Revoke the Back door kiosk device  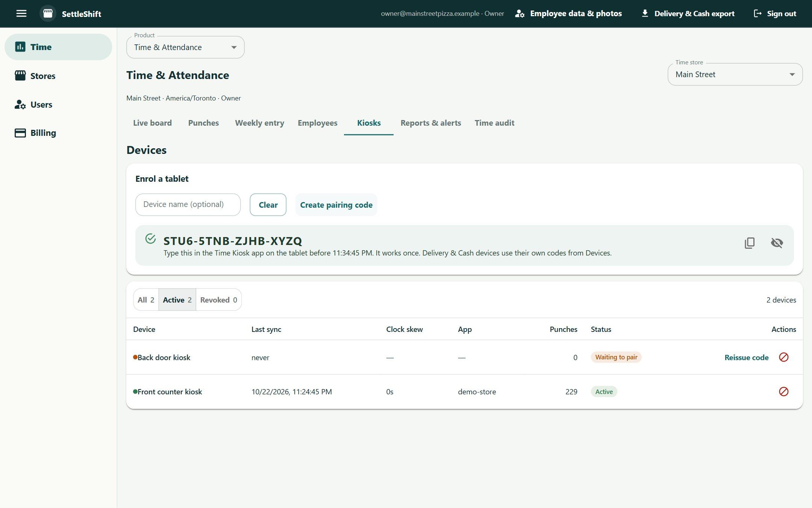(783, 357)
